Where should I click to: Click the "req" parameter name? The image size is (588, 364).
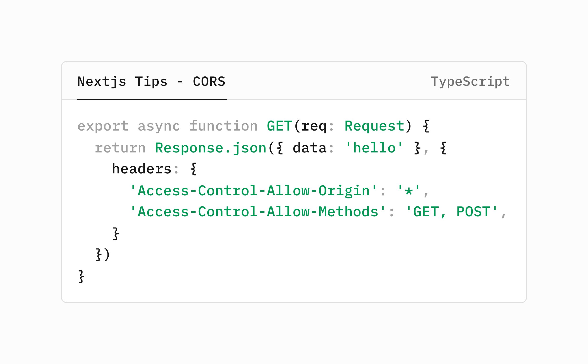click(314, 126)
